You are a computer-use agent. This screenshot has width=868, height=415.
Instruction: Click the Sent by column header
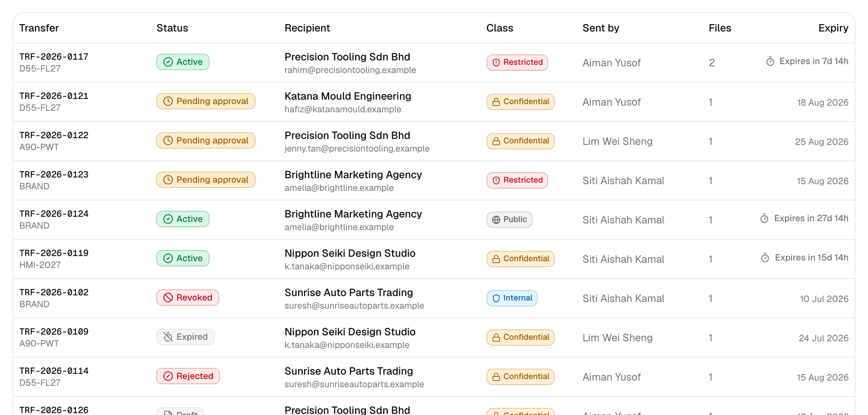(601, 28)
